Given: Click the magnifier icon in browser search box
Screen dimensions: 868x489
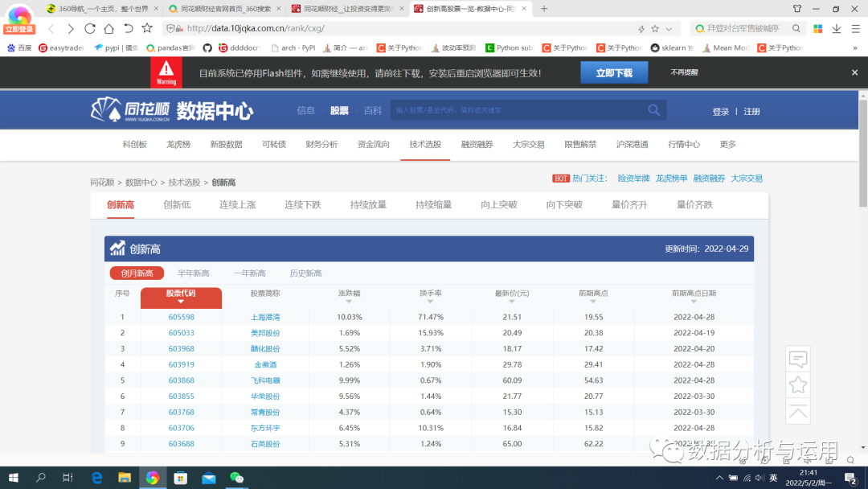Looking at the screenshot, I should point(796,28).
